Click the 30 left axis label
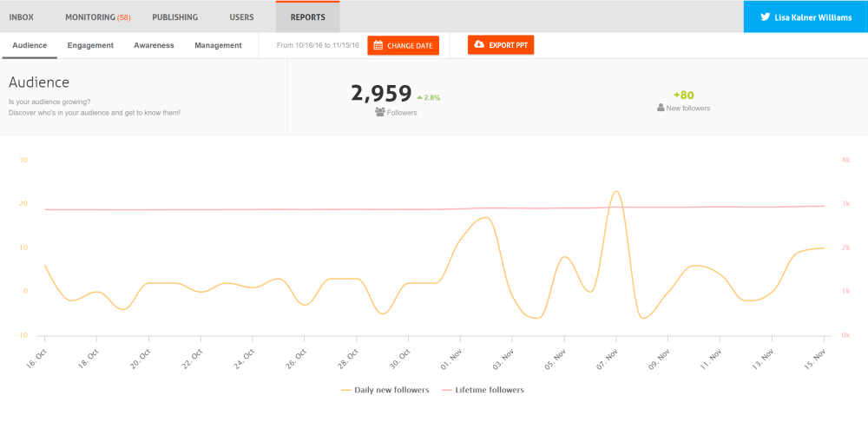Screen dimensions: 868x429 pos(23,160)
